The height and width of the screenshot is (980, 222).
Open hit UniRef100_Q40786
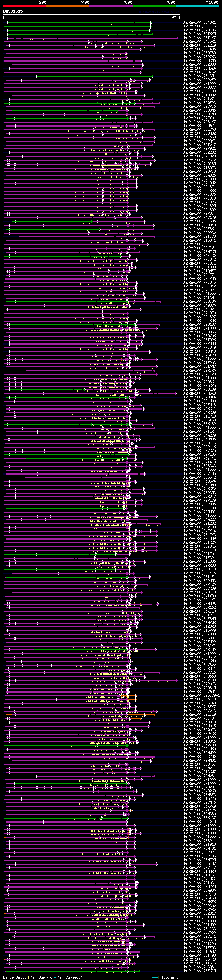(199, 30)
